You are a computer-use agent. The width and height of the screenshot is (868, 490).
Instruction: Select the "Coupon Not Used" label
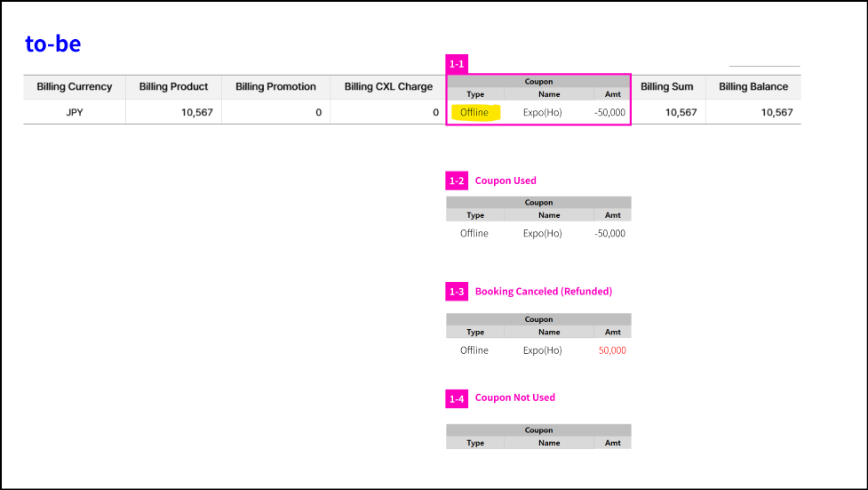click(x=515, y=398)
